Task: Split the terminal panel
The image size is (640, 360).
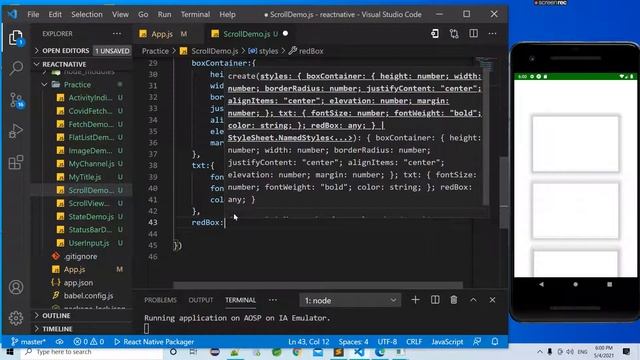Action: point(435,300)
